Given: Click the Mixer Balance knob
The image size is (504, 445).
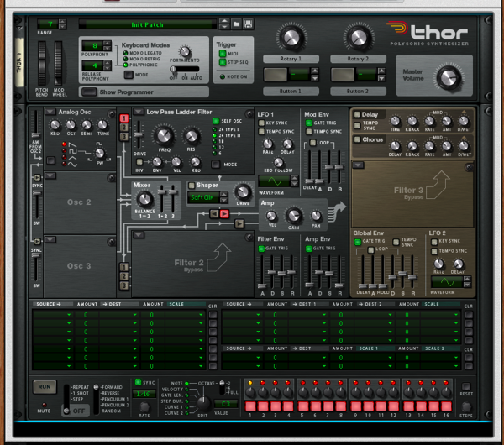Looking at the screenshot, I should (144, 199).
